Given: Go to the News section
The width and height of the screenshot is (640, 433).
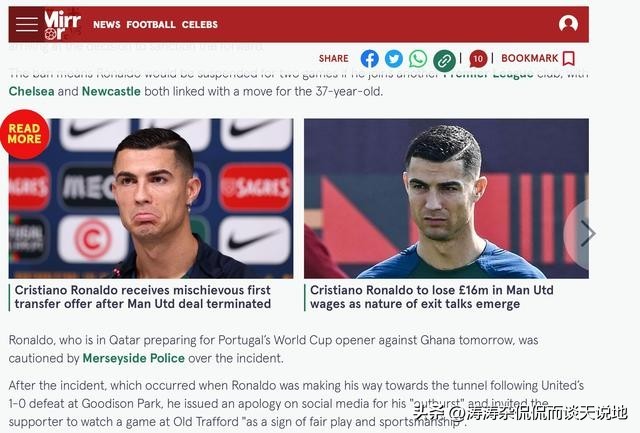Looking at the screenshot, I should [x=107, y=24].
